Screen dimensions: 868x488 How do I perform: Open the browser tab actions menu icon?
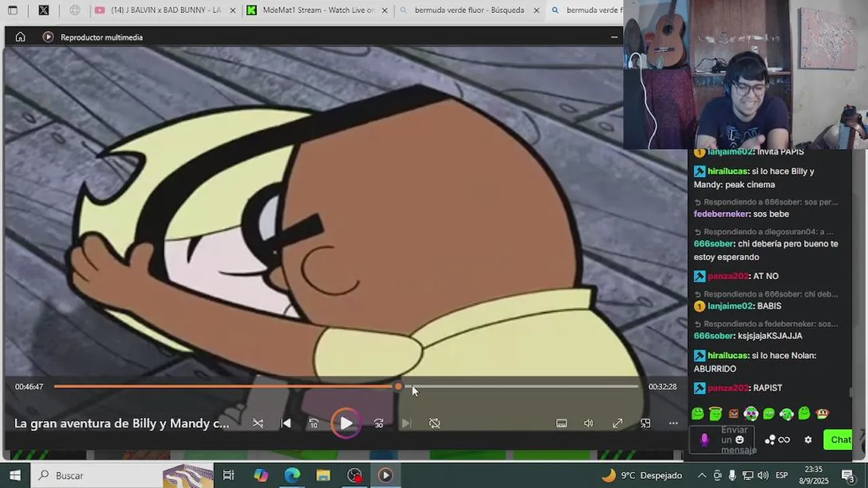point(13,10)
